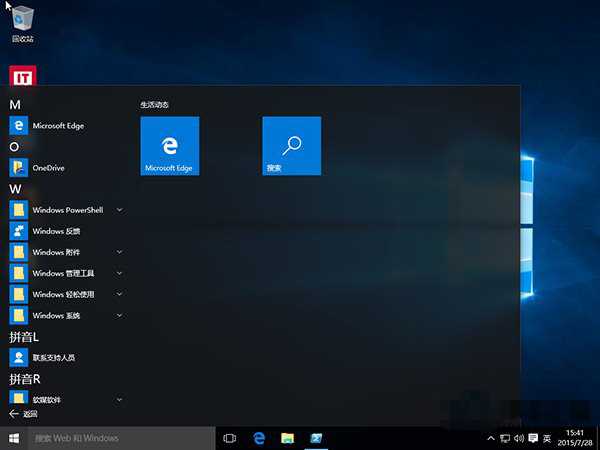Viewport: 600px width, 450px height.
Task: Click the 拼音L section header
Action: (x=24, y=337)
